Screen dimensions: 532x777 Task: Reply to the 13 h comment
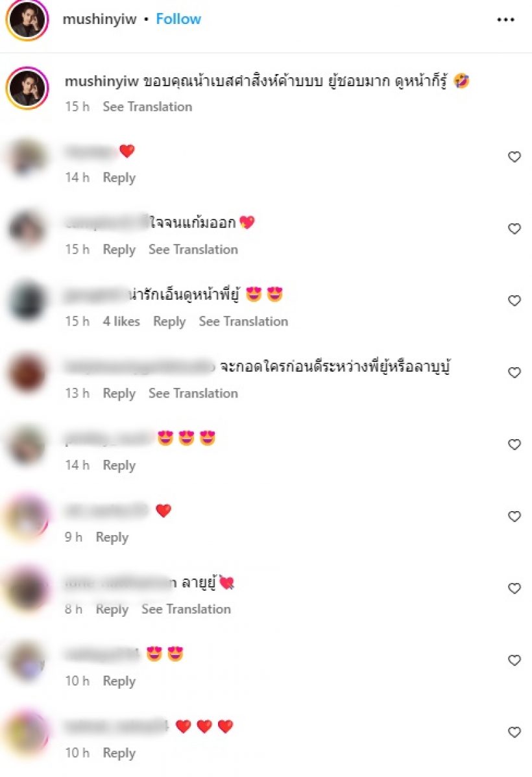119,394
